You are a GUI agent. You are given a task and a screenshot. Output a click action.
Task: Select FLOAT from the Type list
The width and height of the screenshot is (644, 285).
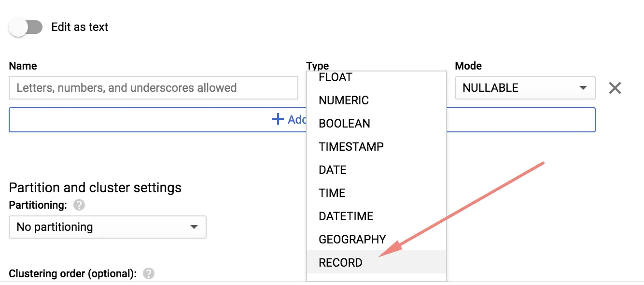(x=336, y=77)
